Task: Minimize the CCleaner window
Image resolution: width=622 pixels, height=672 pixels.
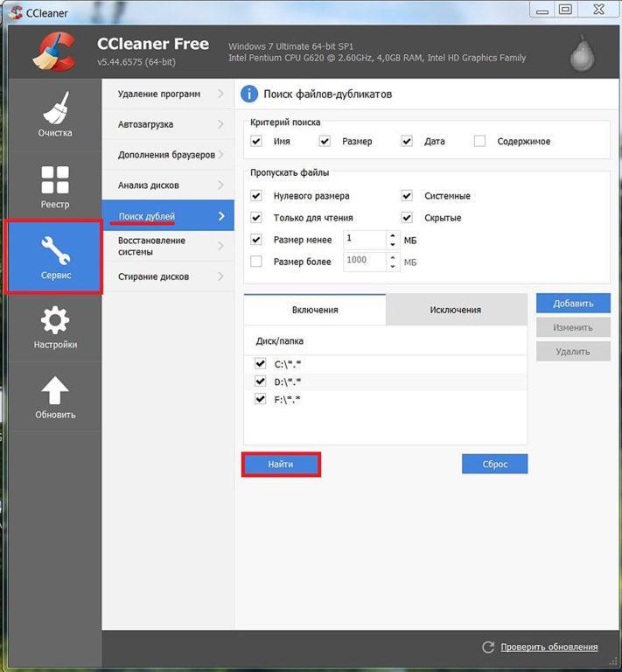Action: (x=542, y=10)
